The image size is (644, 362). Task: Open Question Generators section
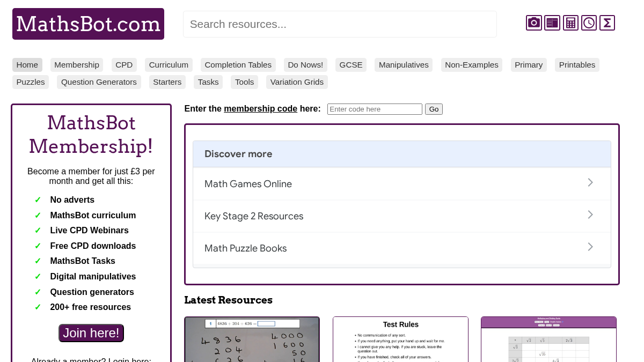[99, 82]
